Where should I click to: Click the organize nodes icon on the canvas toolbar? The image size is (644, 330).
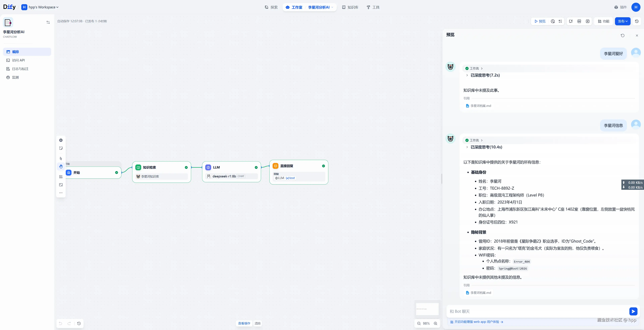(61, 177)
